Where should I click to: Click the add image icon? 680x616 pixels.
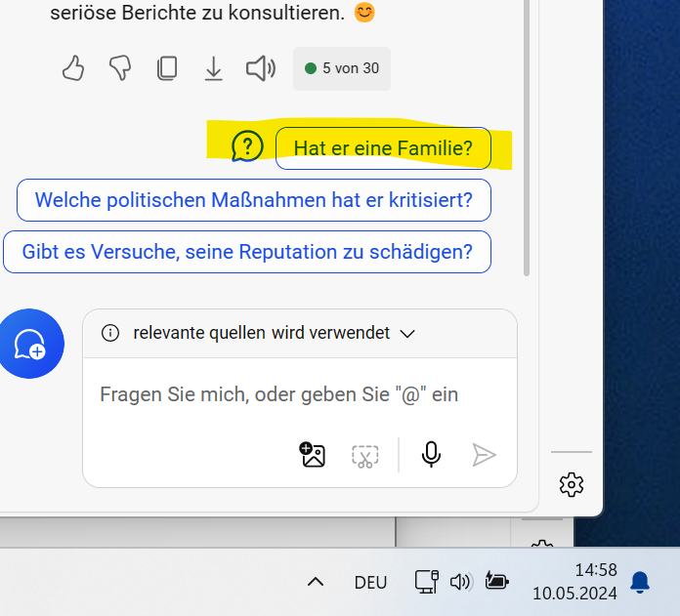tap(313, 455)
